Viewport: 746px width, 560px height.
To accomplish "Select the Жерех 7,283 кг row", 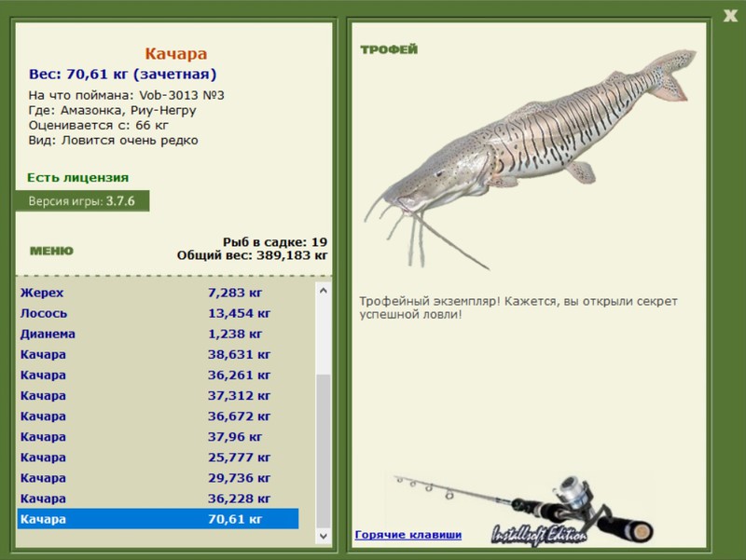I will [x=158, y=293].
